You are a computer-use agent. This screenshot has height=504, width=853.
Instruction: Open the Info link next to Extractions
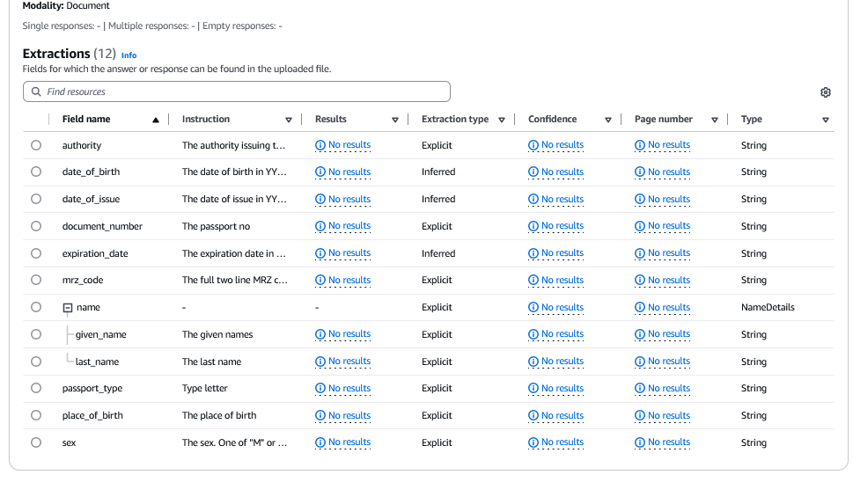coord(129,55)
